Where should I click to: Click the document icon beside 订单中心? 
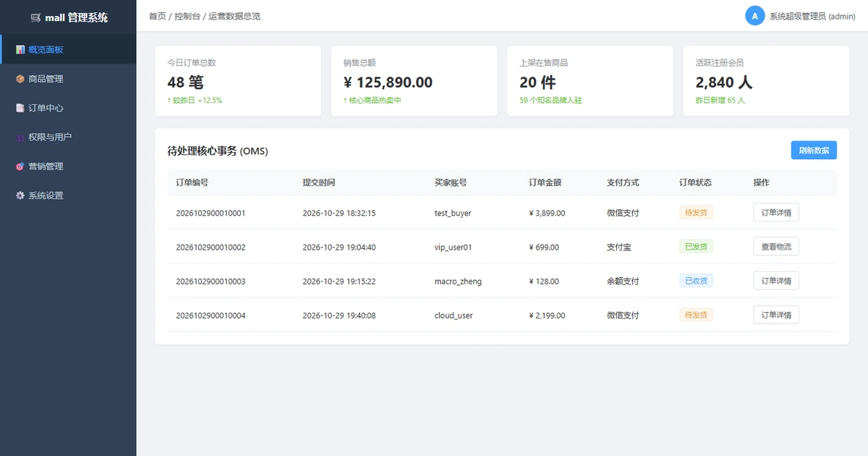pyautogui.click(x=20, y=108)
